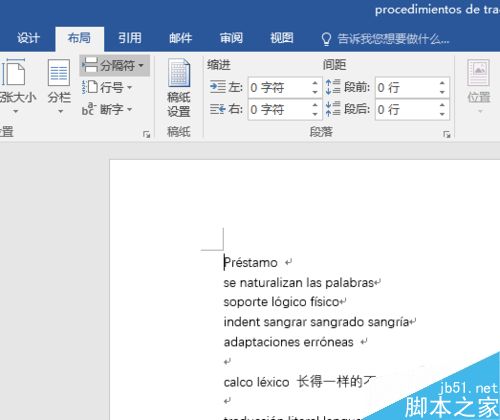
Task: Open paragraph (段落) dialog launcher
Action: [447, 134]
